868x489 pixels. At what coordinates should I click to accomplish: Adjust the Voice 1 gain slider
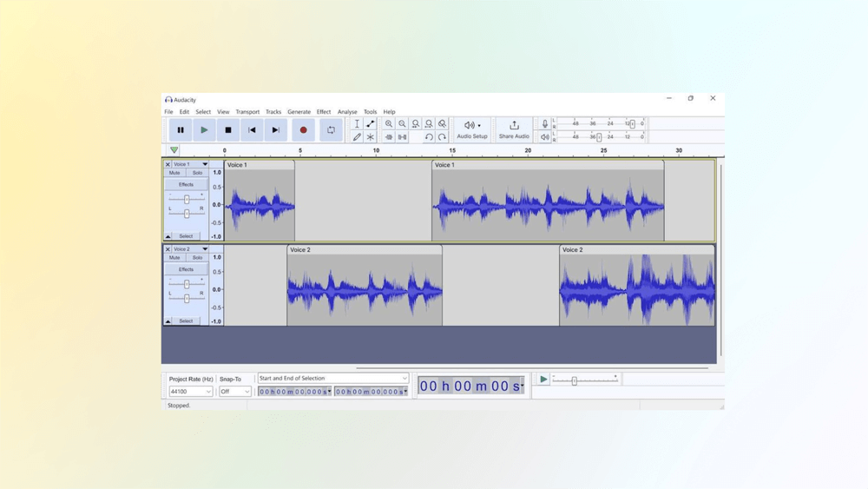[187, 199]
